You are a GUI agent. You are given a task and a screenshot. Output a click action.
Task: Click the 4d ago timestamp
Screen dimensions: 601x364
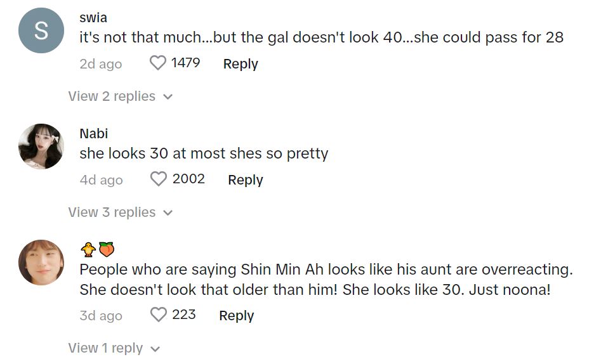point(101,180)
